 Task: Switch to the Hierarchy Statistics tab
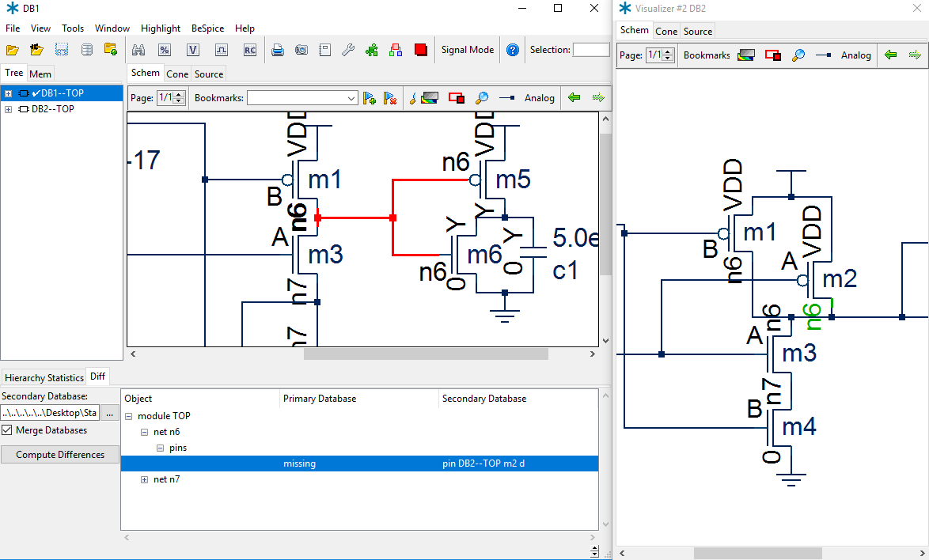pos(44,377)
